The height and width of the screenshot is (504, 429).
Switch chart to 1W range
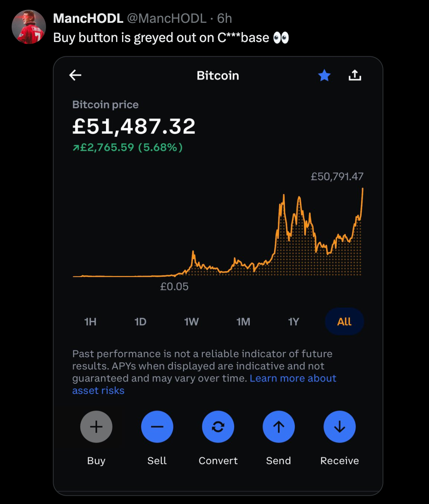191,322
